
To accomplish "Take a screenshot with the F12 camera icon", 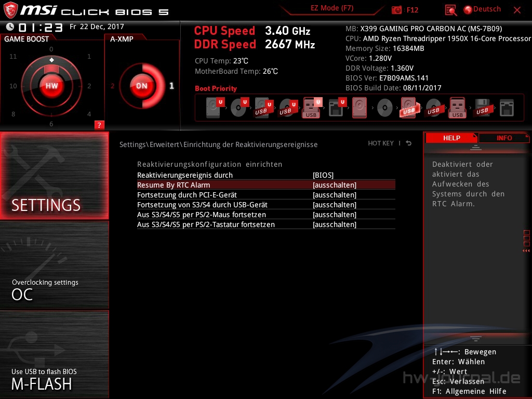I will (396, 10).
